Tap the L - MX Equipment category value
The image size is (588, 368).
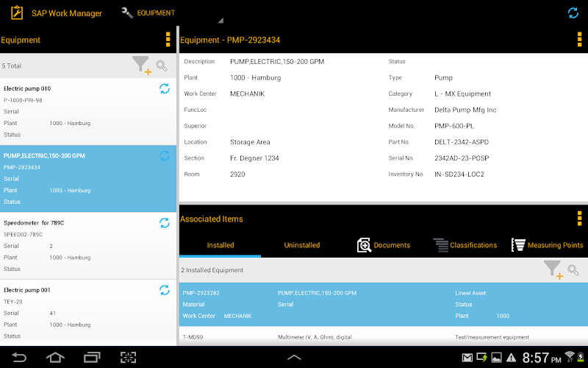point(463,94)
